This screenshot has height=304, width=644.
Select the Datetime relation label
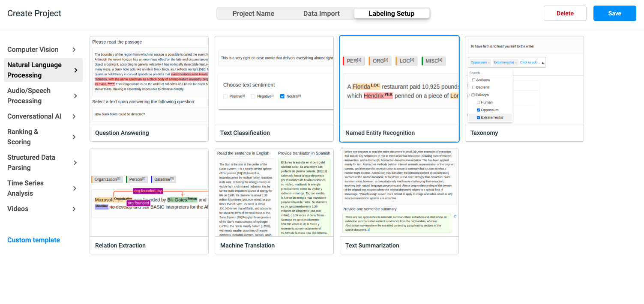(163, 179)
